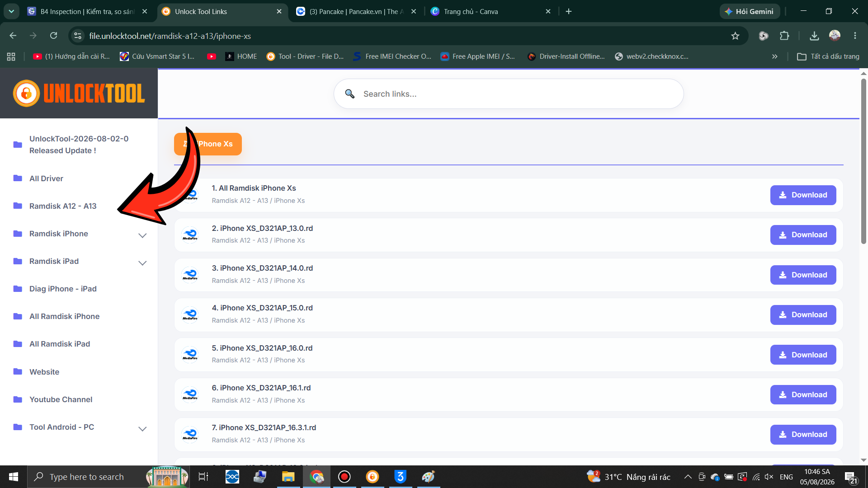Open the Ramdisk A12 - A13 folder

click(63, 206)
